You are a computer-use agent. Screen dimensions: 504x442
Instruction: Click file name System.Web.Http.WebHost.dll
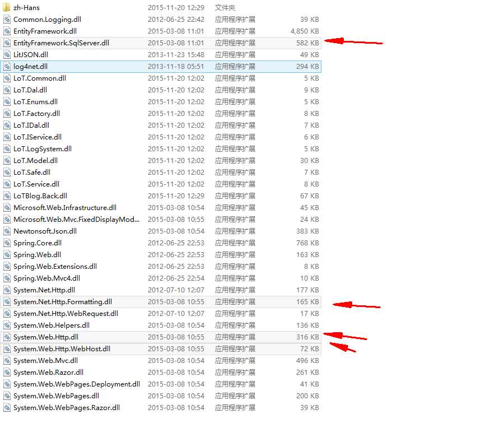[x=62, y=349]
